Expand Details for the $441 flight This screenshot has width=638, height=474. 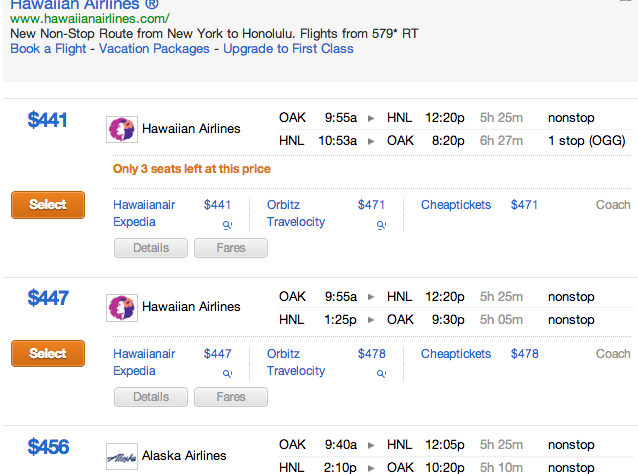[x=151, y=248]
